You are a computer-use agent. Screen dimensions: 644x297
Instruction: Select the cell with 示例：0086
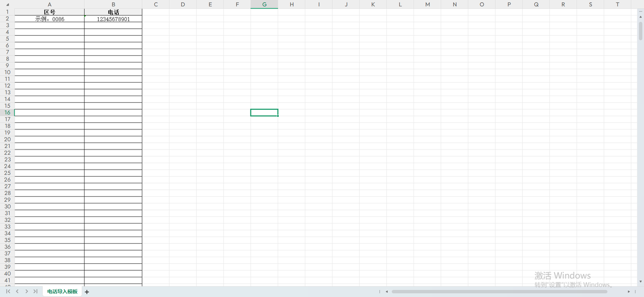(x=49, y=19)
